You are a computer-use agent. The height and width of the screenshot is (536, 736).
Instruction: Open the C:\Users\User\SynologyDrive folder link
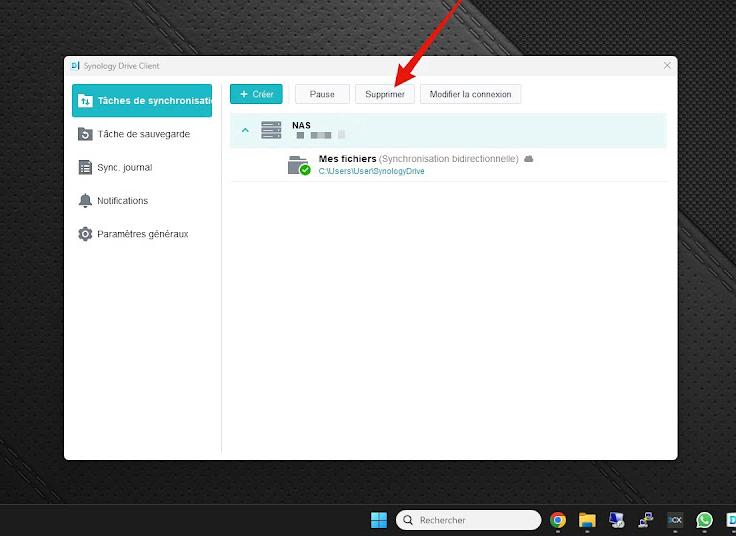[x=371, y=172]
